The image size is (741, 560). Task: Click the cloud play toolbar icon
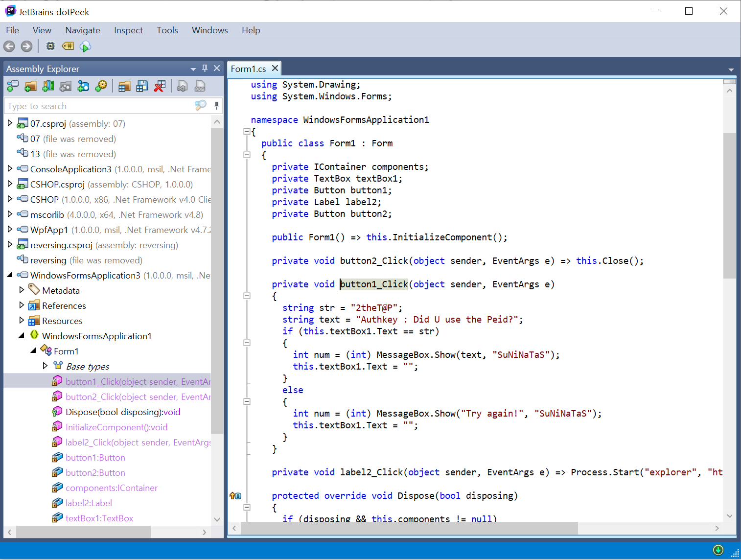pyautogui.click(x=85, y=47)
